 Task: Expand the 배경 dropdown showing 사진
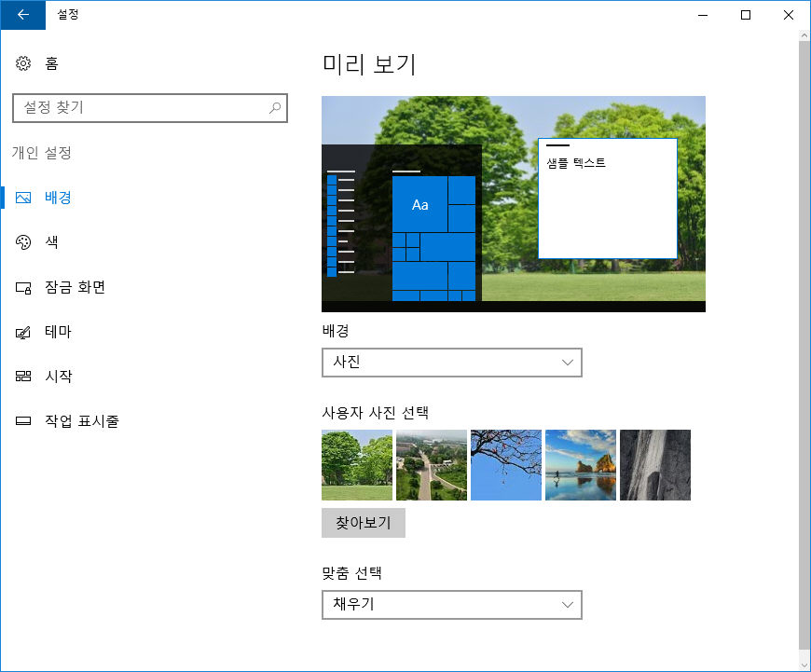tap(452, 363)
